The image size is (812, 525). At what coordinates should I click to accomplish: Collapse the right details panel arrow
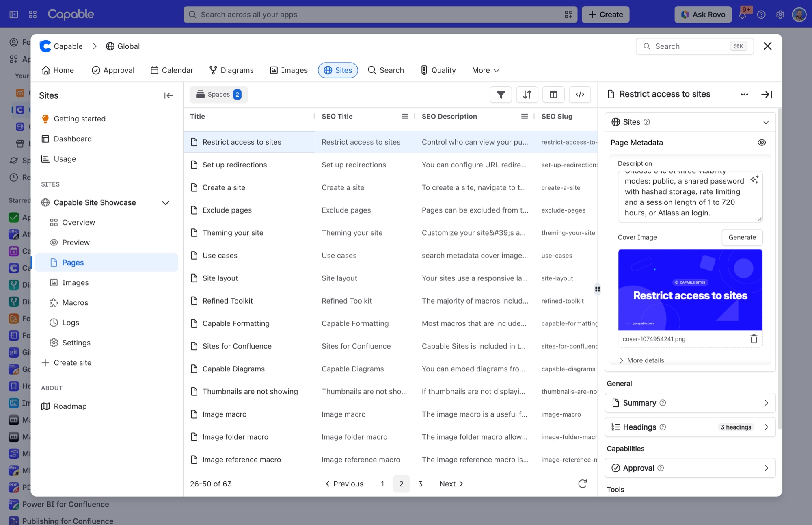click(767, 94)
